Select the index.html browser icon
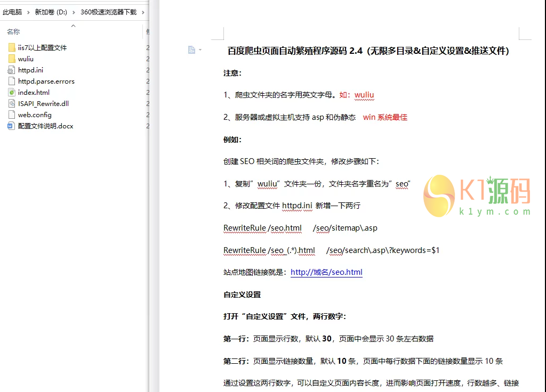This screenshot has height=392, width=546. (11, 92)
